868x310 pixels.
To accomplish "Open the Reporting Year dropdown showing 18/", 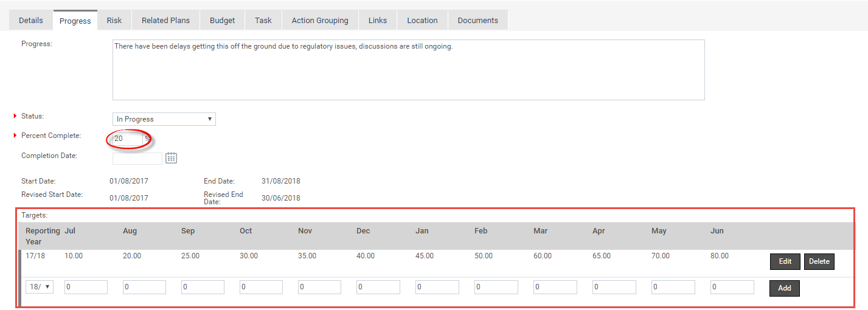I will point(40,287).
